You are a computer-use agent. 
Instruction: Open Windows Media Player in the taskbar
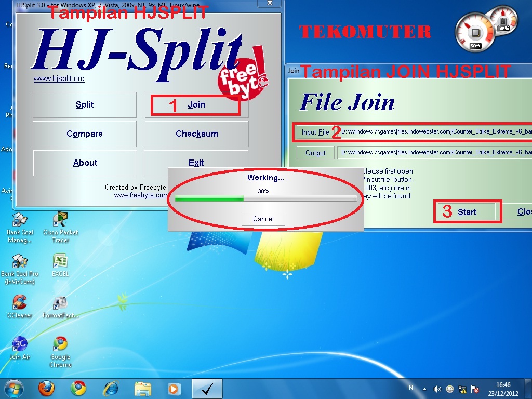(173, 389)
